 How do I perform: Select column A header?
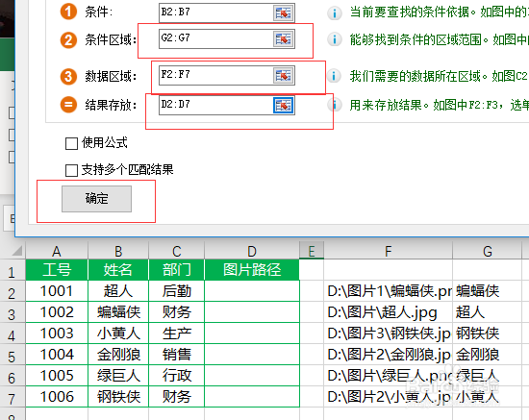coord(57,251)
